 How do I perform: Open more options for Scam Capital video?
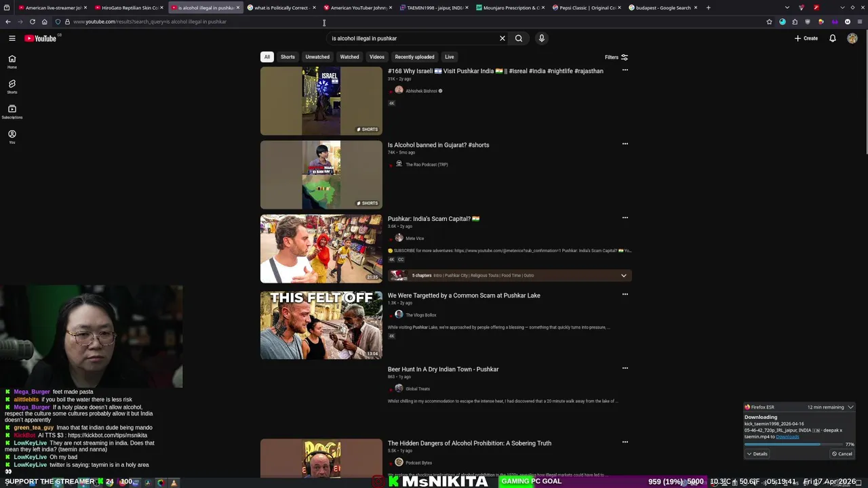(625, 218)
